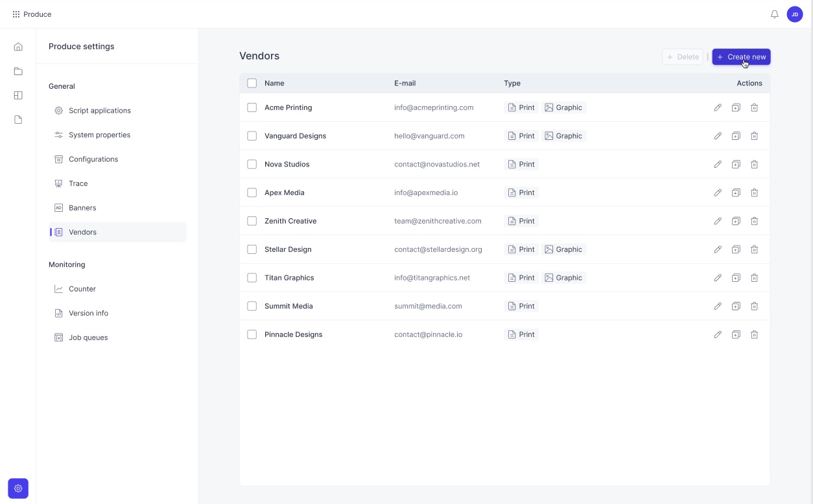
Task: Click the Create new button
Action: click(x=741, y=57)
